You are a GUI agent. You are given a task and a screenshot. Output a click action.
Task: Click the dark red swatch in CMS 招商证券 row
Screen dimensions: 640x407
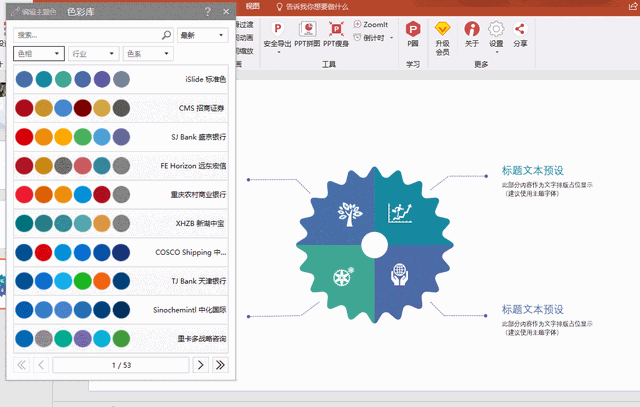pos(82,108)
